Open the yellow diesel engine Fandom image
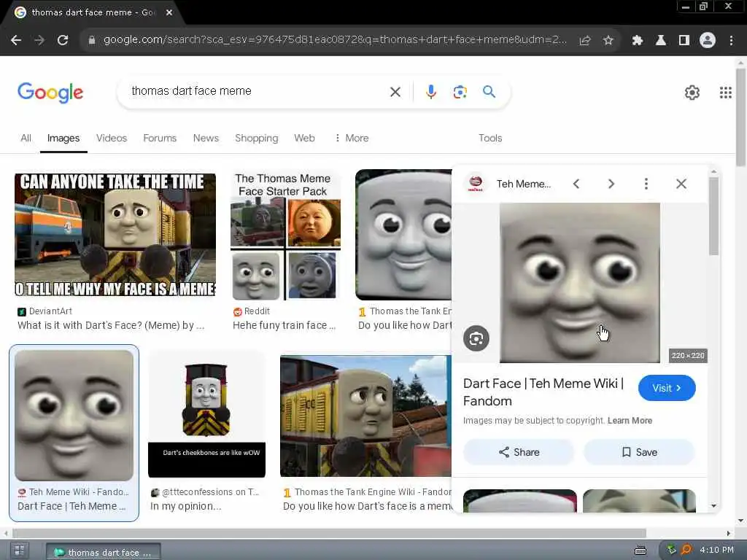The width and height of the screenshot is (747, 560). point(366,416)
